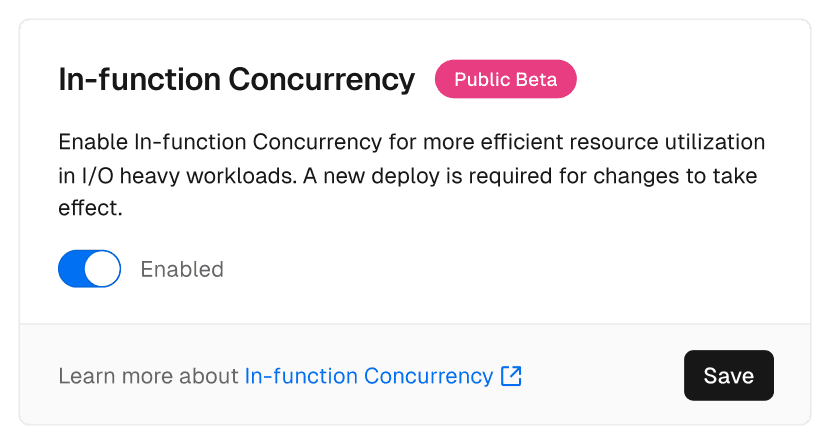This screenshot has width=828, height=440.
Task: Select the bold In-function Concurrency heading
Action: click(x=236, y=80)
